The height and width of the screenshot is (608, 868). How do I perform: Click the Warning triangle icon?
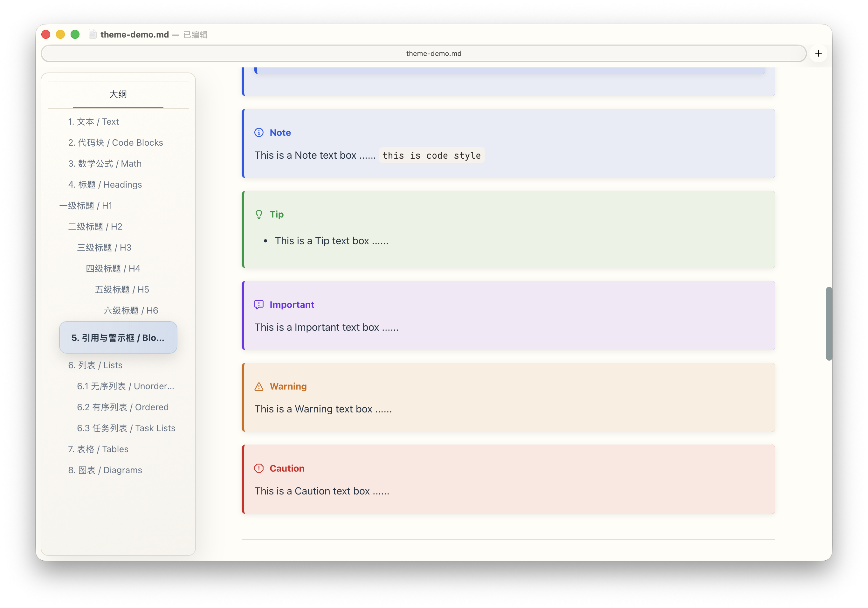tap(258, 386)
